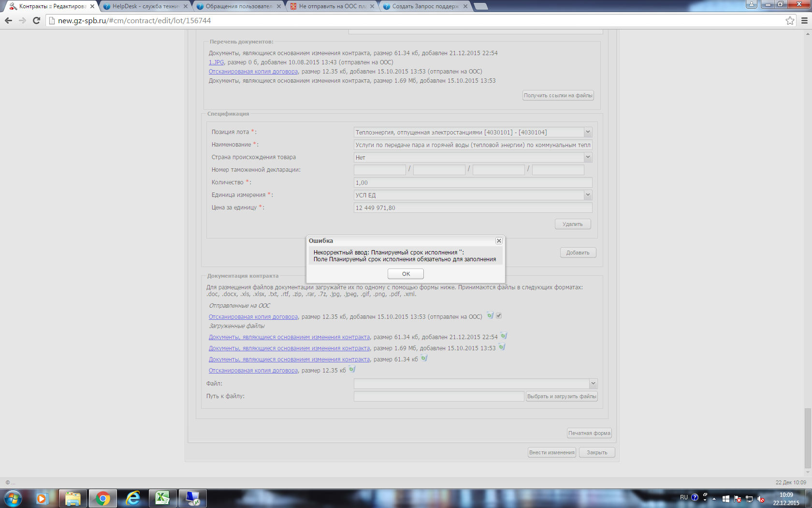This screenshot has width=812, height=508.
Task: Bookmark this page with the star icon
Action: [x=790, y=20]
